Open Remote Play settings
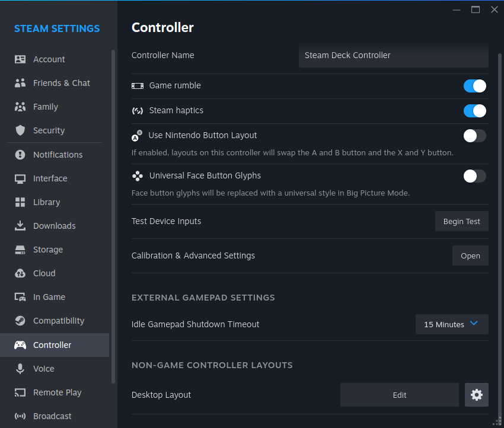Viewport: 504px width, 428px height. (x=55, y=392)
